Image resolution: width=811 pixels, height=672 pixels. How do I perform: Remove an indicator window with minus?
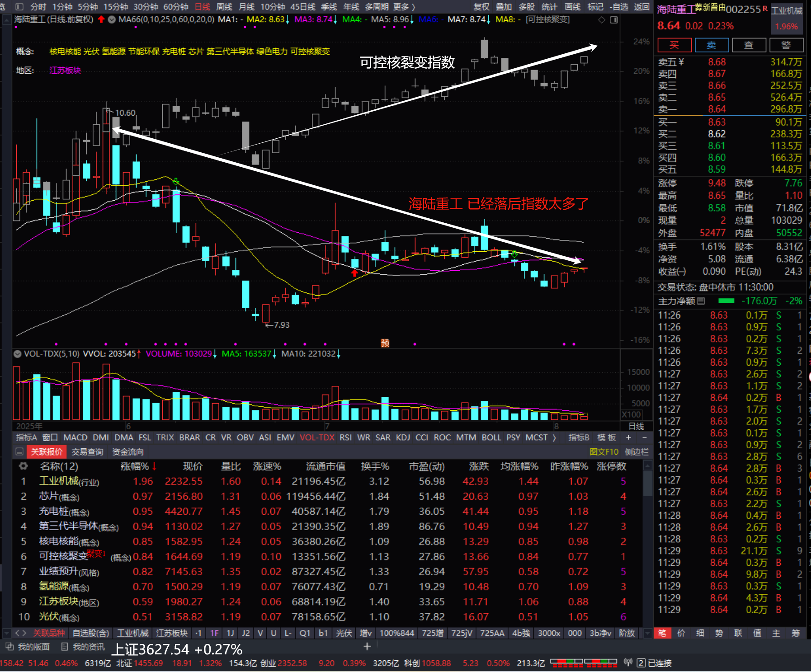coord(645,437)
